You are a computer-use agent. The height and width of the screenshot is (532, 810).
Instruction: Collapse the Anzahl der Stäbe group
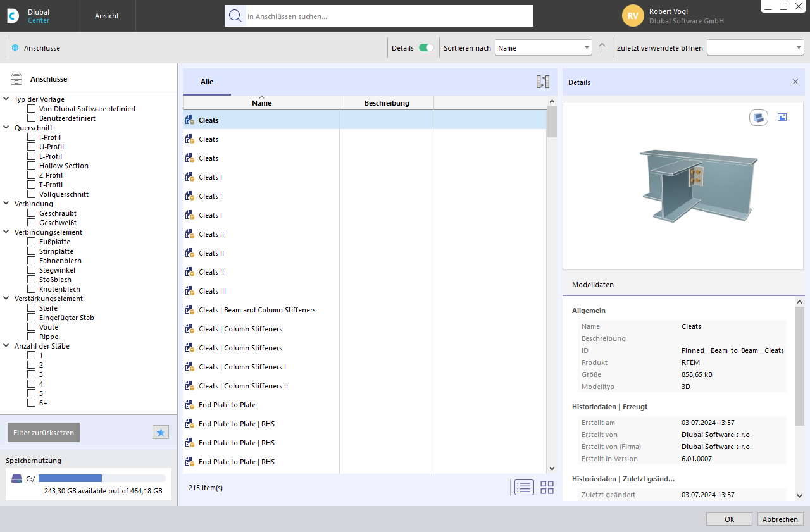(6, 346)
